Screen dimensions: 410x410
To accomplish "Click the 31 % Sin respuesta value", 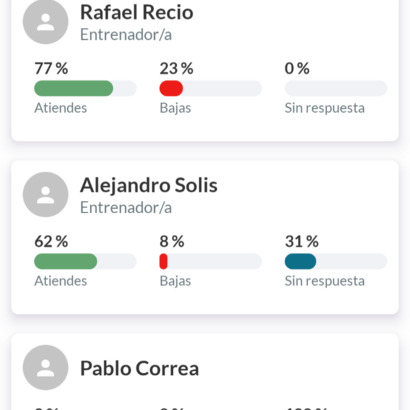I will coord(302,242).
